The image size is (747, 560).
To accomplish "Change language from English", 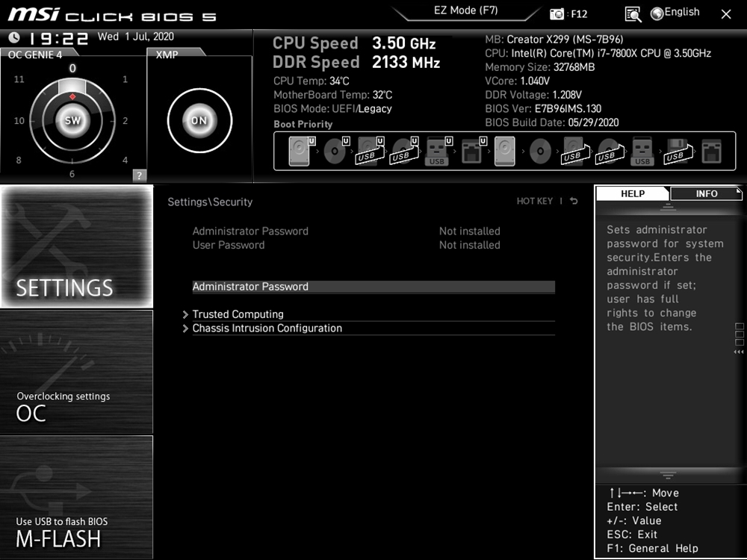I will pos(682,13).
